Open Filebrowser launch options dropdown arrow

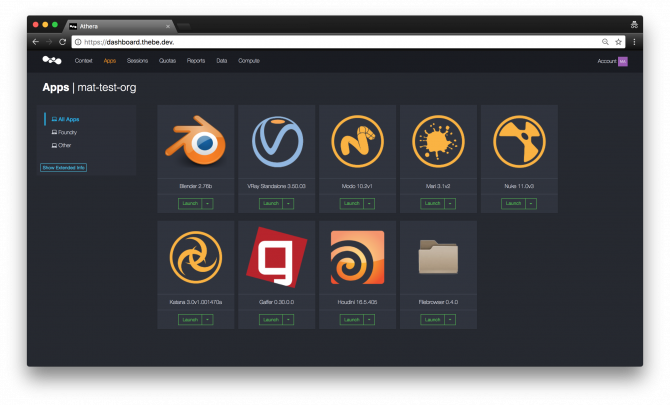[x=450, y=320]
